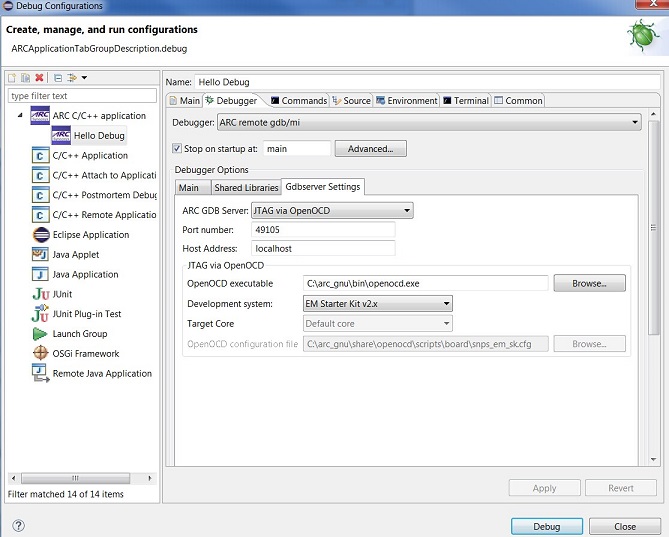Click Remote Java Application icon

[x=41, y=373]
